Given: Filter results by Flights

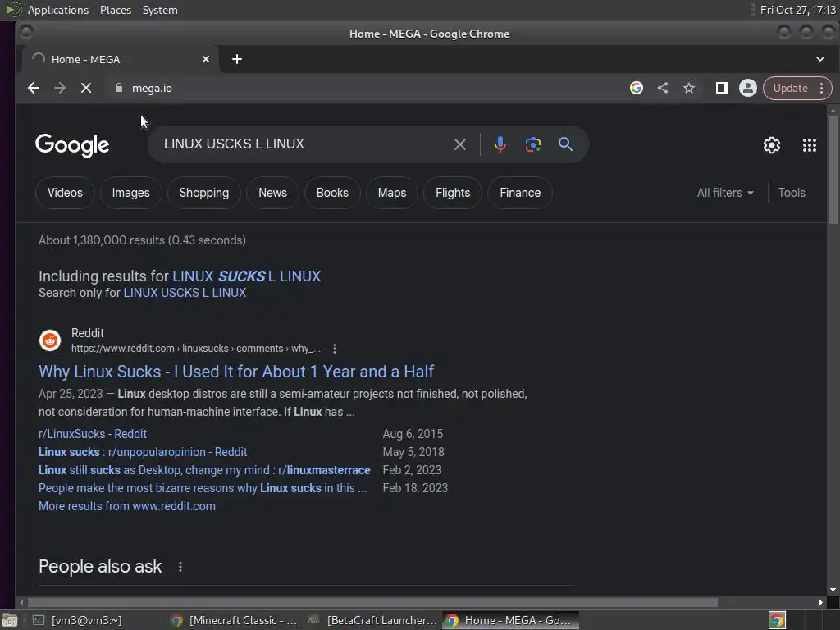Looking at the screenshot, I should (453, 193).
